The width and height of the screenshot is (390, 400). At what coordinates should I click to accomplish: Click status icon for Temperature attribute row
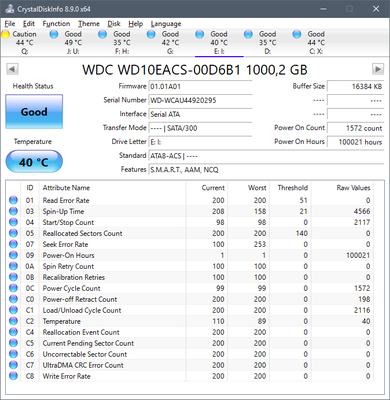(x=13, y=321)
